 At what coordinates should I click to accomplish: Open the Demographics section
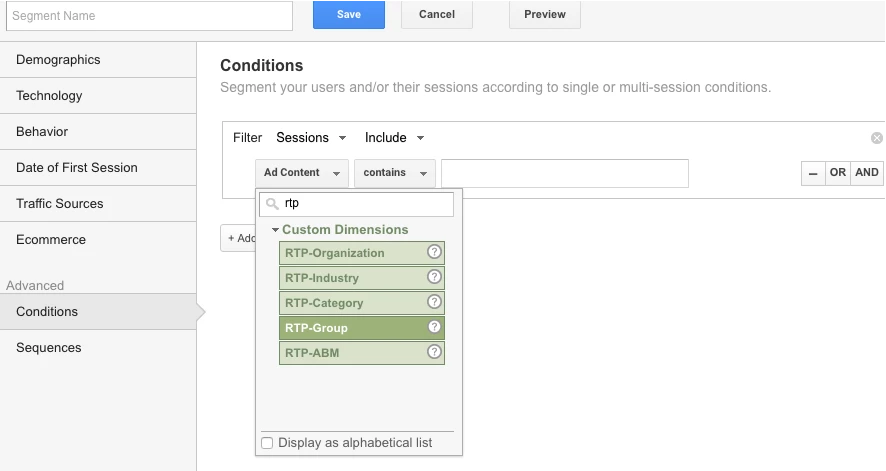click(x=58, y=60)
